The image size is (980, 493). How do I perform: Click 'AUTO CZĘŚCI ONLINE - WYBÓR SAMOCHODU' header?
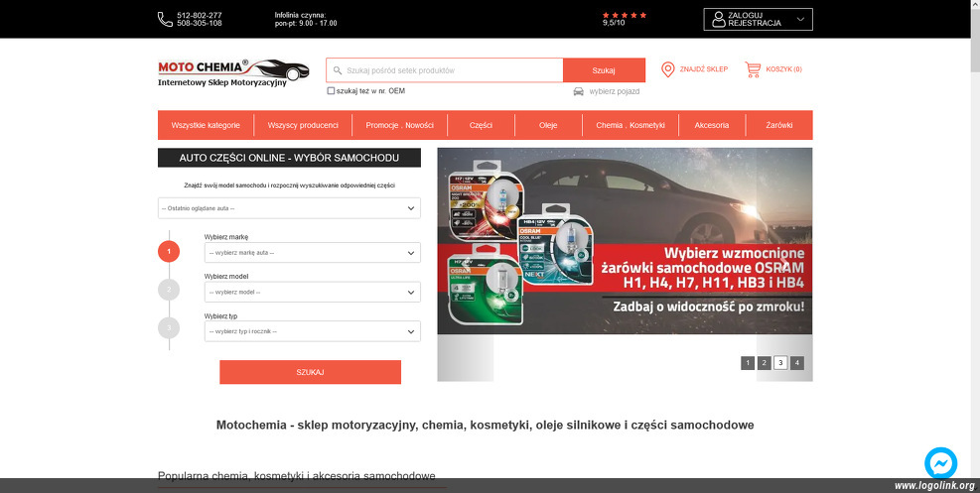289,158
